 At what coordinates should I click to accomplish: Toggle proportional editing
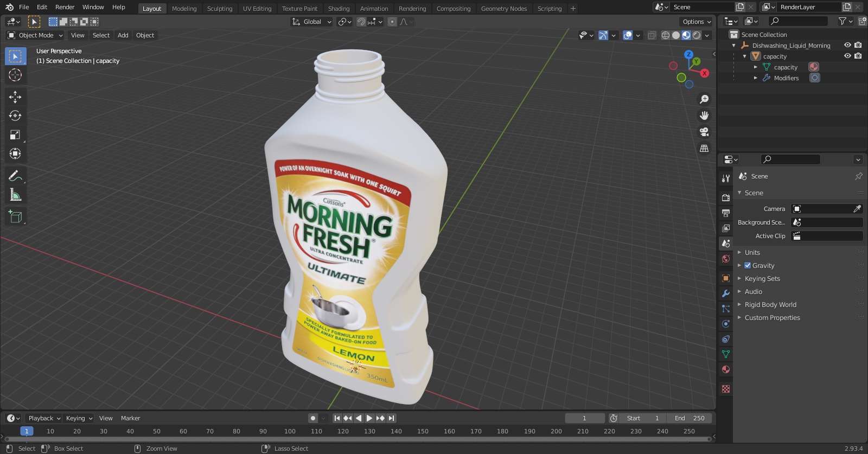(392, 22)
